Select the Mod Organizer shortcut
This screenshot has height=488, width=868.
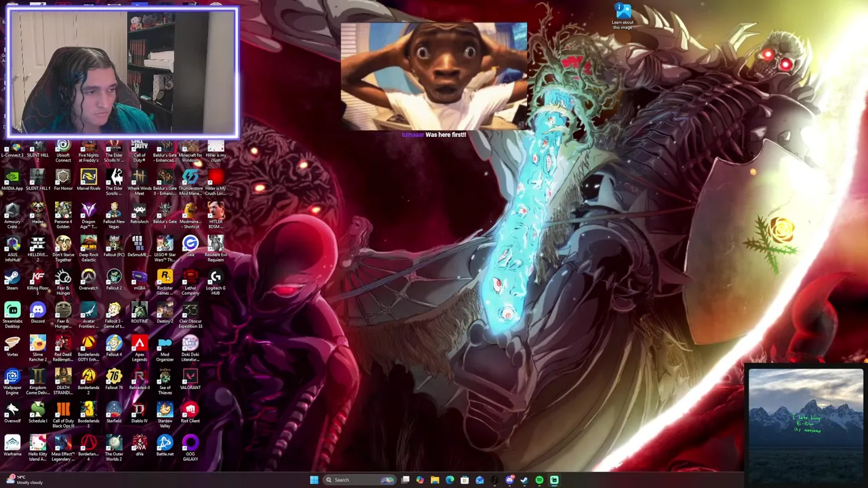(165, 350)
